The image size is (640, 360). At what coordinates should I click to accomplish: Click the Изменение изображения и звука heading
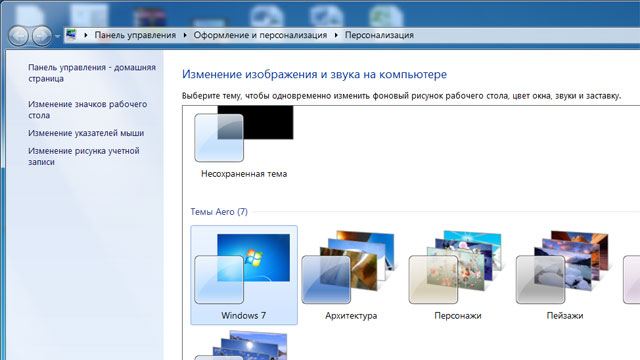[x=314, y=74]
